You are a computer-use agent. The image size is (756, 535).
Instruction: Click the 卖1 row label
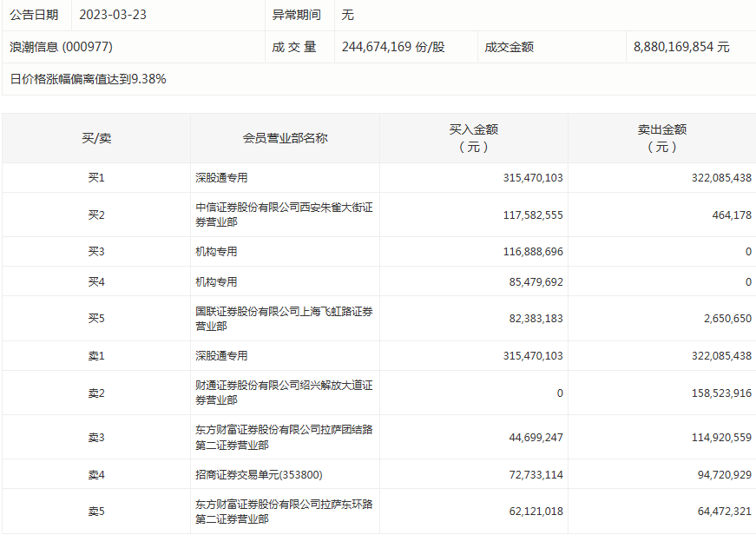(x=89, y=355)
